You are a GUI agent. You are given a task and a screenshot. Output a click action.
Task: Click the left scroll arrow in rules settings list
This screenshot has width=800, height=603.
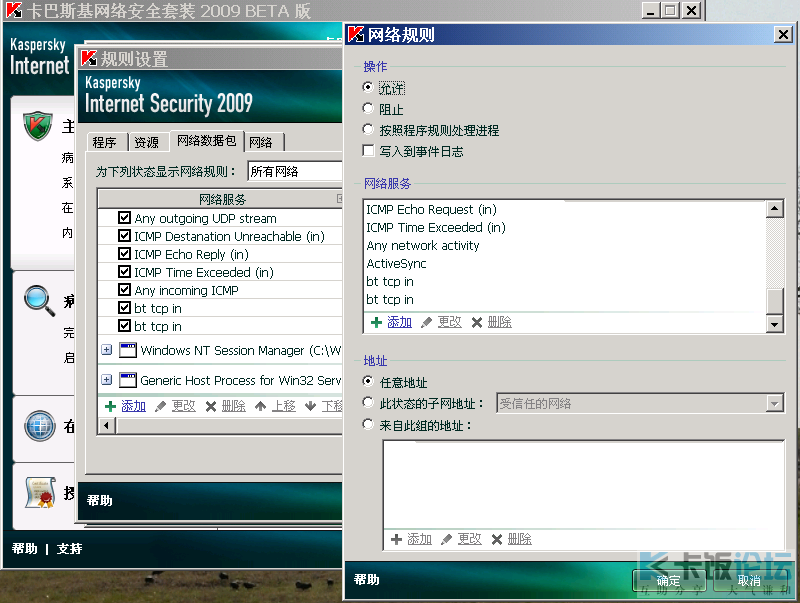[x=107, y=425]
